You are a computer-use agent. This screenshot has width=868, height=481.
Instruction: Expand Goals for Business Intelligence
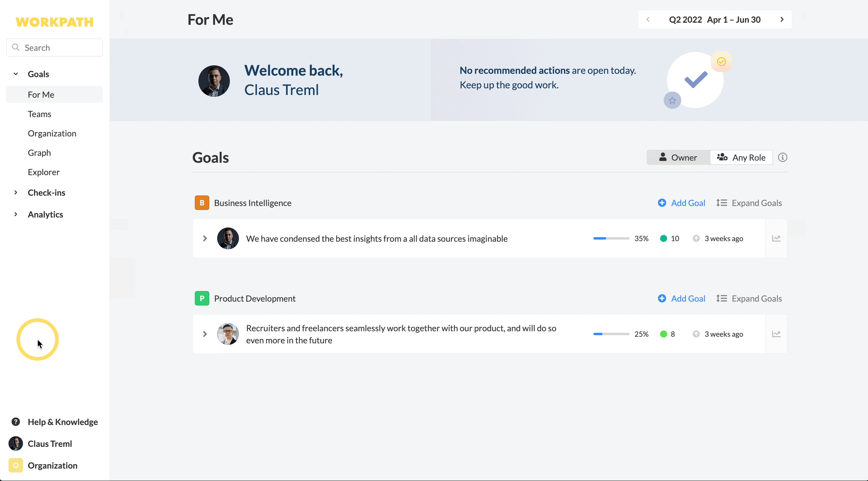(749, 203)
